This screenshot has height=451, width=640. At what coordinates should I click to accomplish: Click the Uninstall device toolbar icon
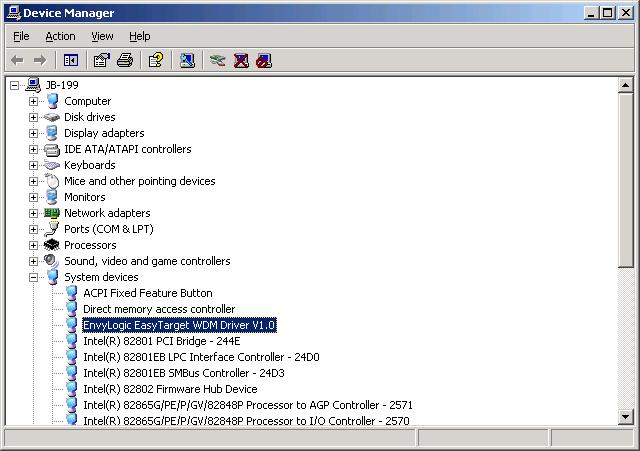point(241,60)
